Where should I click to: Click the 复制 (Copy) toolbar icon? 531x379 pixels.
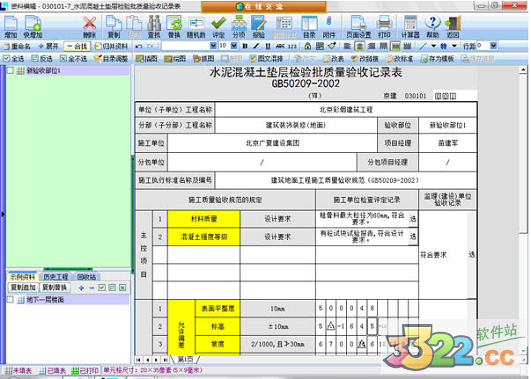point(114,27)
